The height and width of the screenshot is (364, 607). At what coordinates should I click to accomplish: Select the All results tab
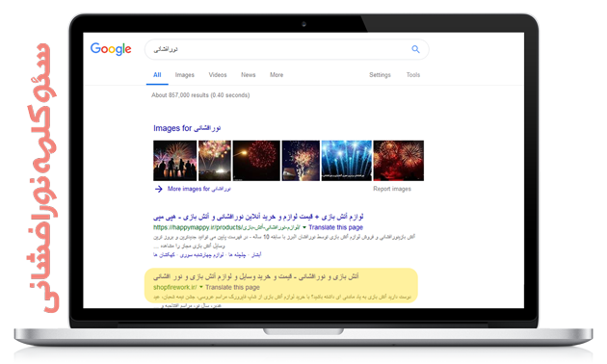pos(157,75)
